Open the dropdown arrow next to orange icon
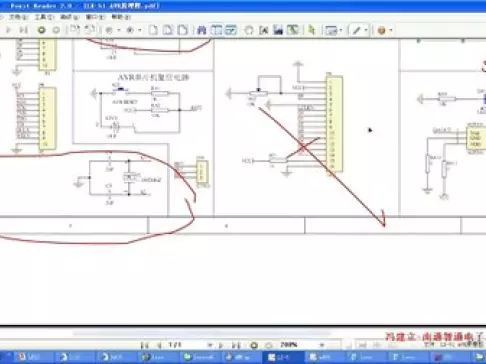The image size is (486, 364). click(391, 31)
